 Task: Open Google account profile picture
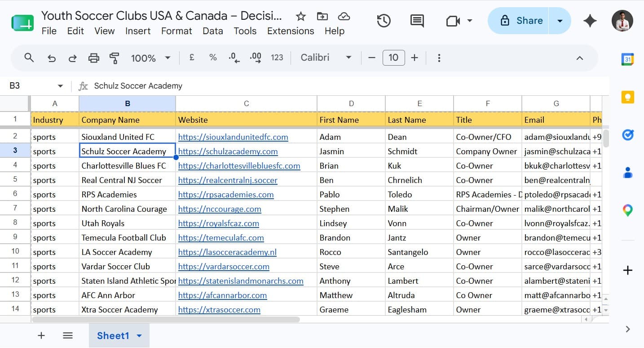click(622, 21)
